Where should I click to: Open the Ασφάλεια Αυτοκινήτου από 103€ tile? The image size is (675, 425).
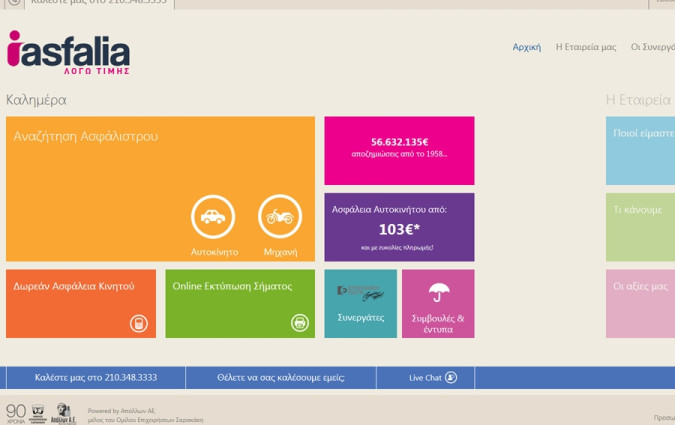(399, 227)
